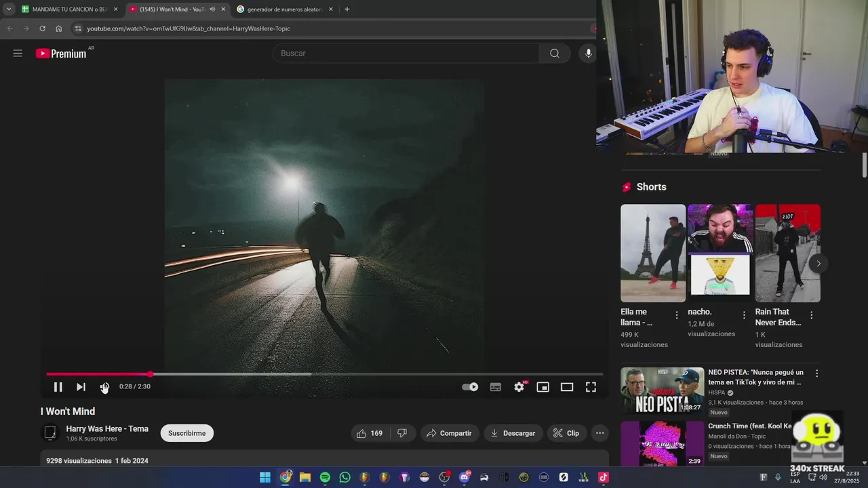Pause the video with the pause button

click(x=58, y=387)
